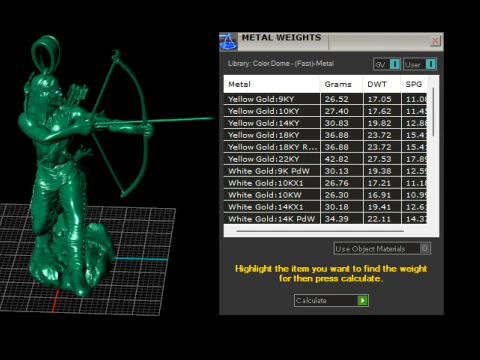Image resolution: width=480 pixels, height=360 pixels.
Task: Click the 26.76 grams value
Action: [337, 183]
